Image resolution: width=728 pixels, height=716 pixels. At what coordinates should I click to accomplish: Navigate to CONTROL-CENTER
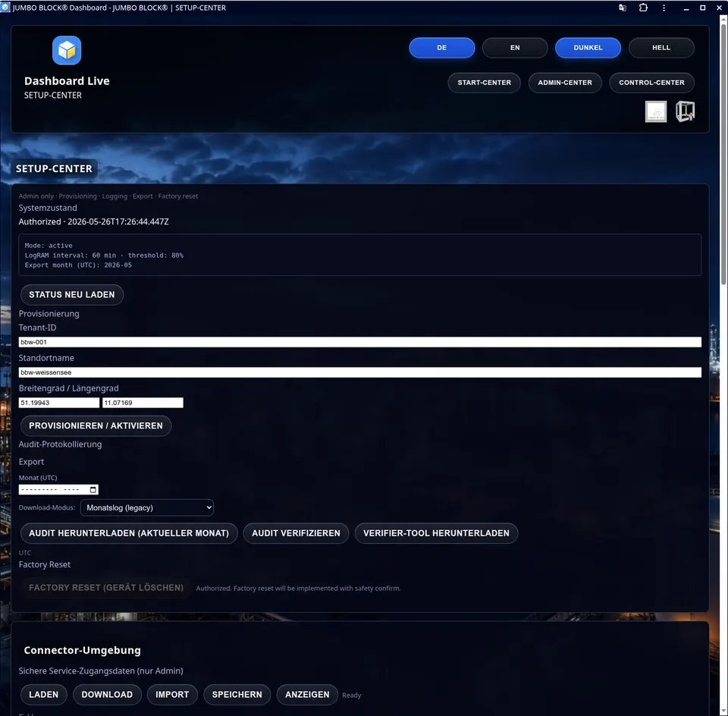click(651, 83)
